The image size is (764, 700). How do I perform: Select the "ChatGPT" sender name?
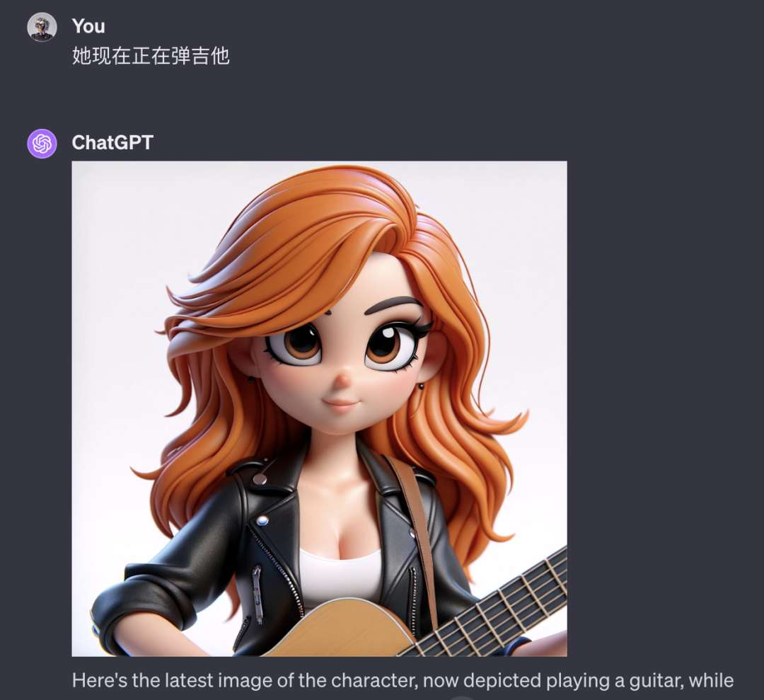112,143
